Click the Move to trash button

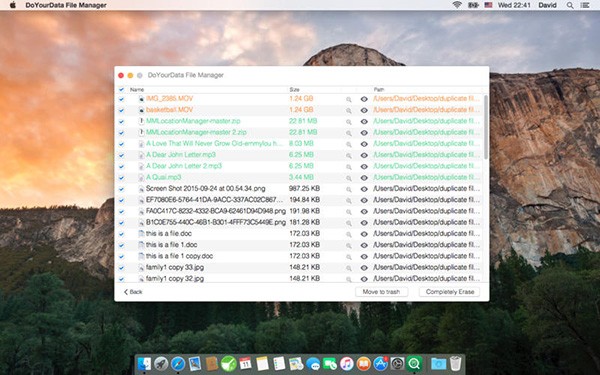click(381, 292)
